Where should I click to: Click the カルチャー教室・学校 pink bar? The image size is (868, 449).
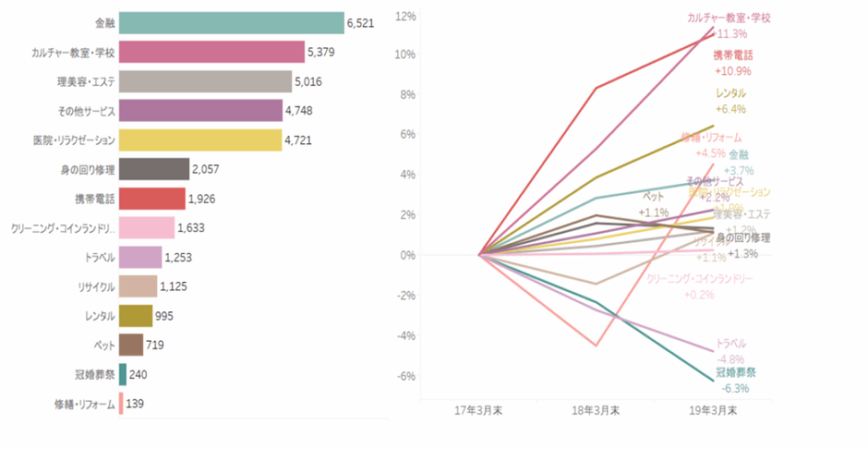(x=211, y=52)
